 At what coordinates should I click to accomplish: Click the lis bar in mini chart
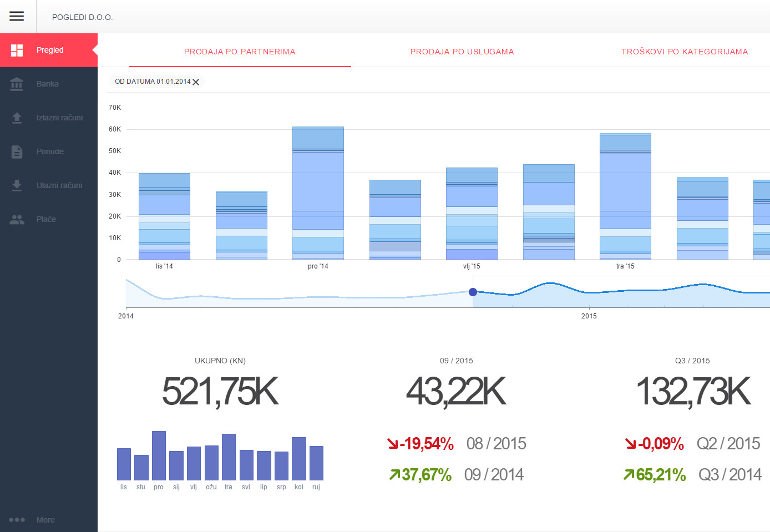pyautogui.click(x=124, y=464)
